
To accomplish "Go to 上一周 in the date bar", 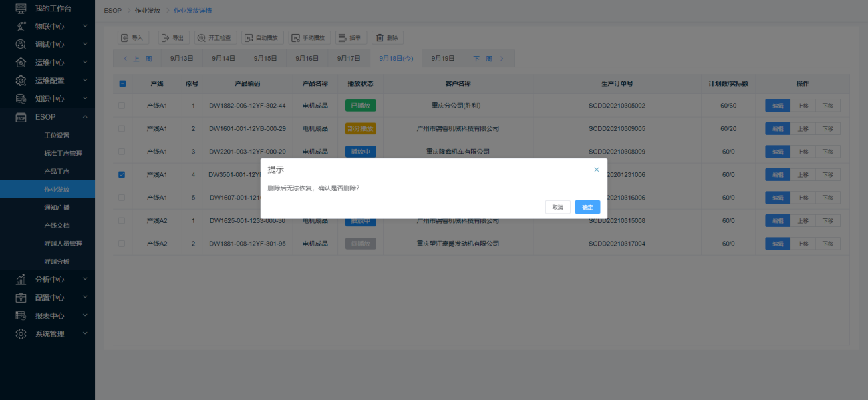I will click(x=138, y=59).
